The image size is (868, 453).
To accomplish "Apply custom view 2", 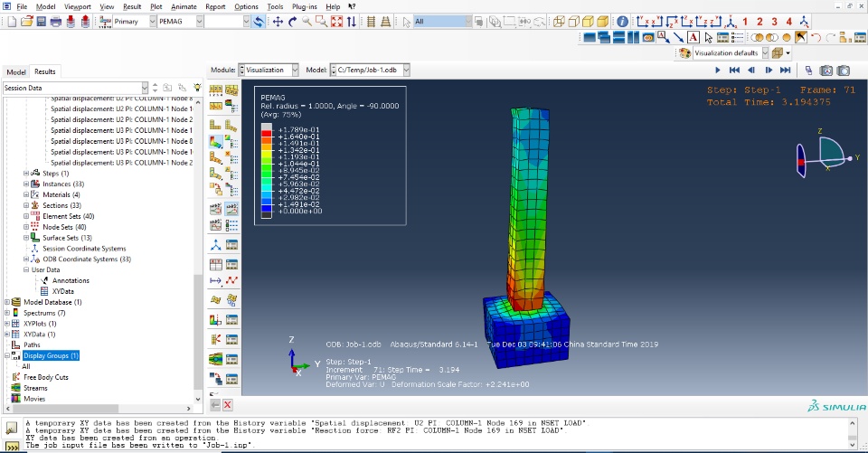I will [759, 22].
